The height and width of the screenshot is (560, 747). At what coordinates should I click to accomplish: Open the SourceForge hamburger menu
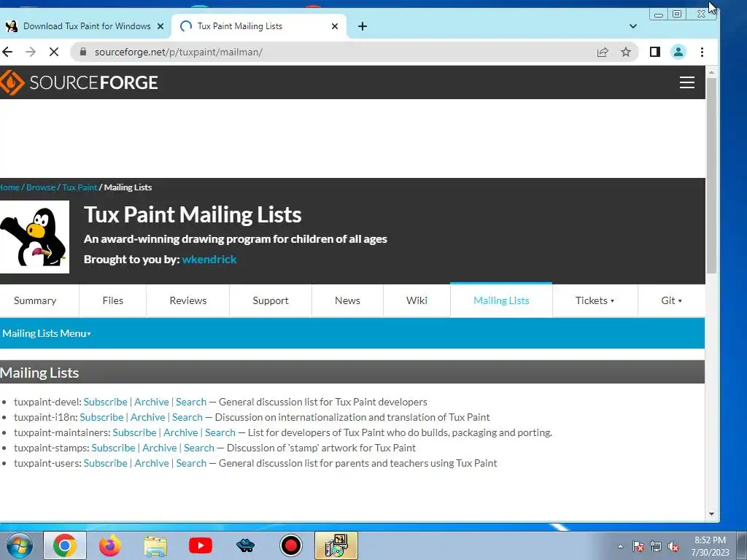click(687, 82)
